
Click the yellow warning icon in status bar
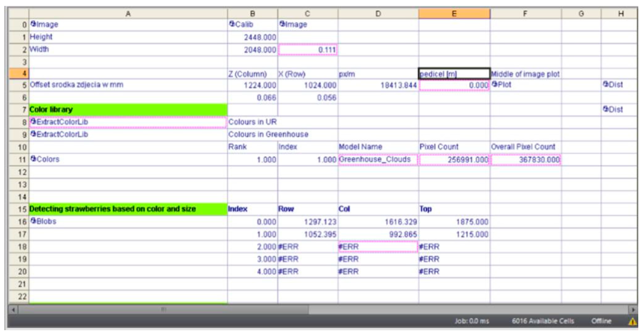point(632,321)
